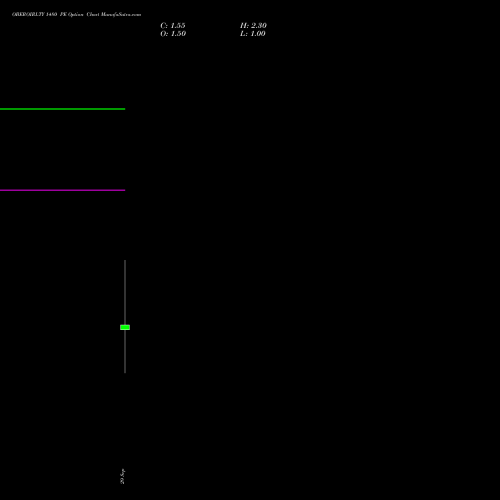The image size is (500, 500).
Task: Click the 29 Sep date axis label
Action: click(x=122, y=476)
